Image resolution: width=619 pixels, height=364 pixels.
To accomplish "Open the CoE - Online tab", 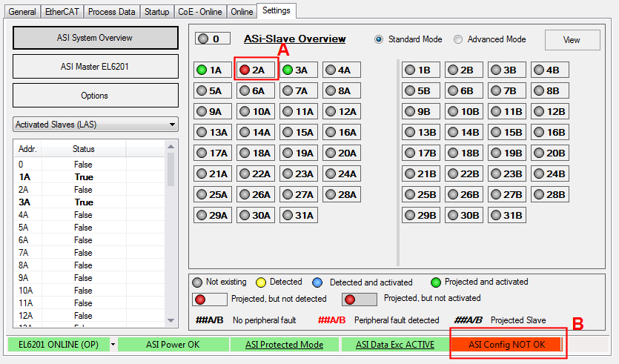I will (x=199, y=12).
